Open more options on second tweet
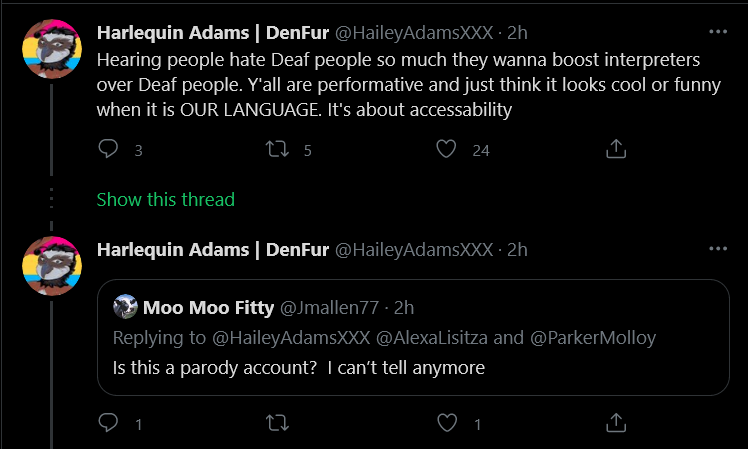 [x=718, y=249]
